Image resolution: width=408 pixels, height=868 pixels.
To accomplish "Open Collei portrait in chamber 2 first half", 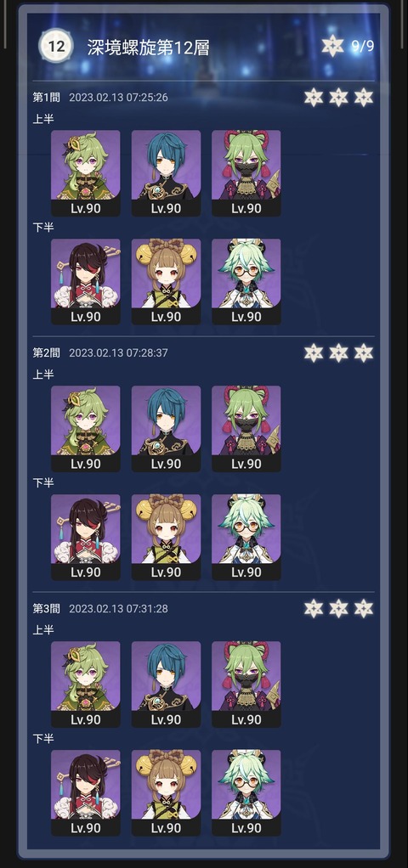I will (x=85, y=429).
